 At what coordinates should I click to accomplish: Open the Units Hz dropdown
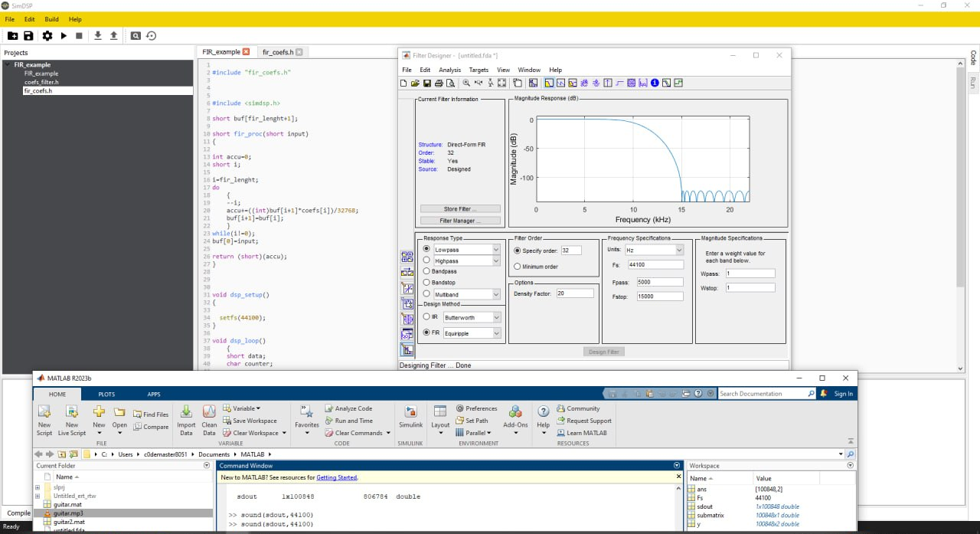click(678, 250)
